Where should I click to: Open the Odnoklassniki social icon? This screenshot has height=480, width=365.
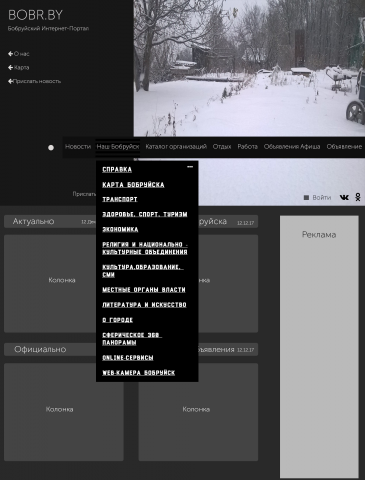[x=358, y=197]
